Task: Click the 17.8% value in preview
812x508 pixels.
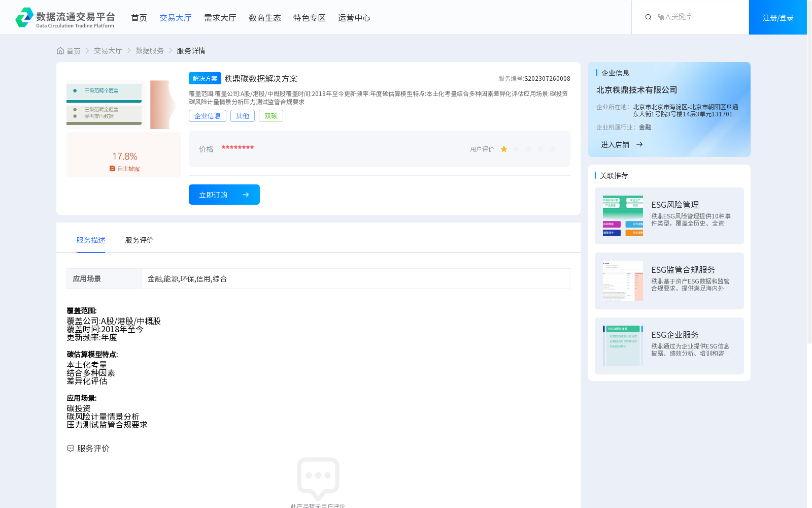Action: point(125,156)
